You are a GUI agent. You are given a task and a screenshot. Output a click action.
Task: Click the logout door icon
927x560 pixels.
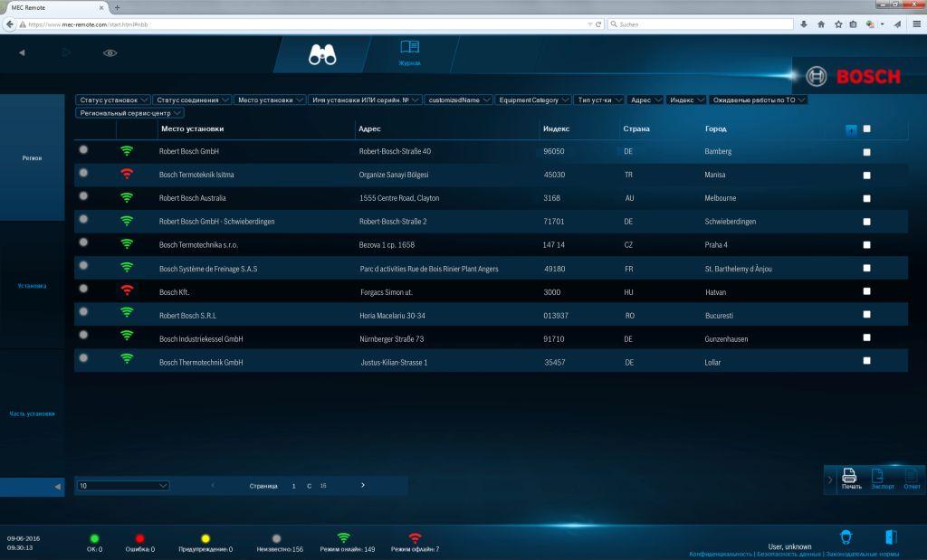(891, 537)
